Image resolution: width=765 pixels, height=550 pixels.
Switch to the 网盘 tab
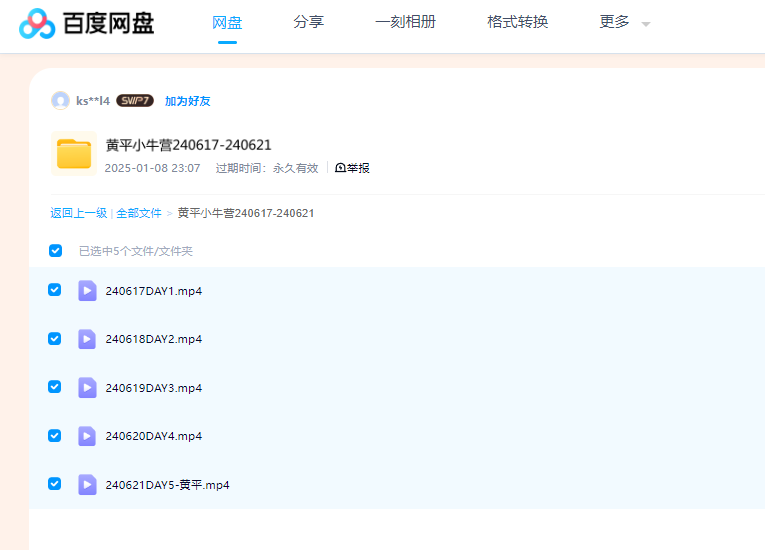pos(227,22)
